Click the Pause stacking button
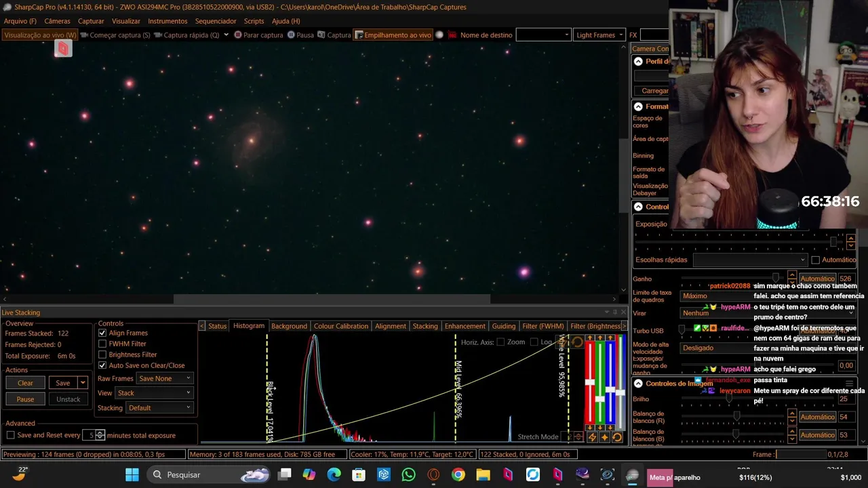The image size is (868, 488). (25, 399)
